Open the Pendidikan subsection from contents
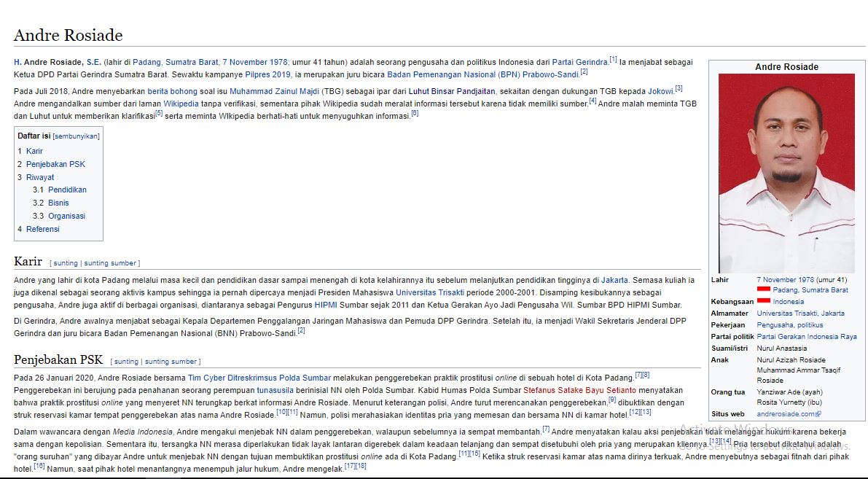 click(68, 190)
